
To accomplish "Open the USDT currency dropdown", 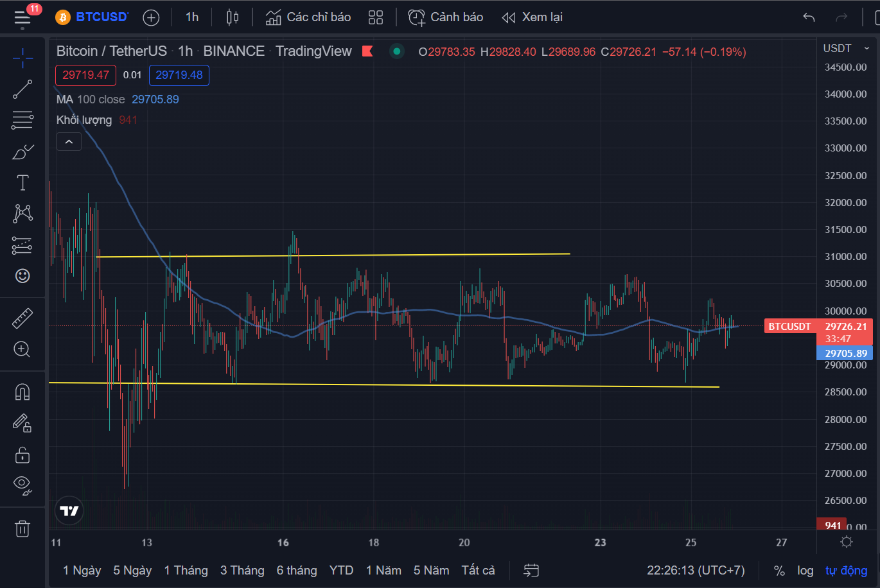I will [x=846, y=48].
